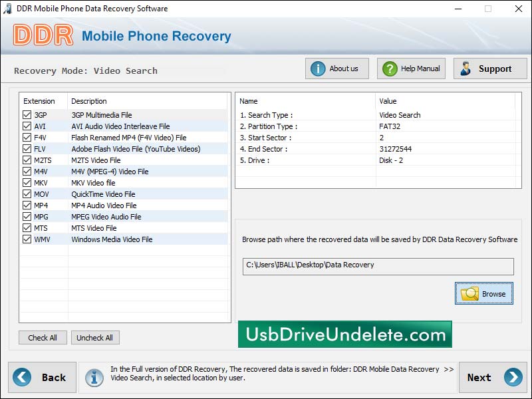Click the DDR logo in the header
The height and width of the screenshot is (399, 532).
tap(43, 35)
